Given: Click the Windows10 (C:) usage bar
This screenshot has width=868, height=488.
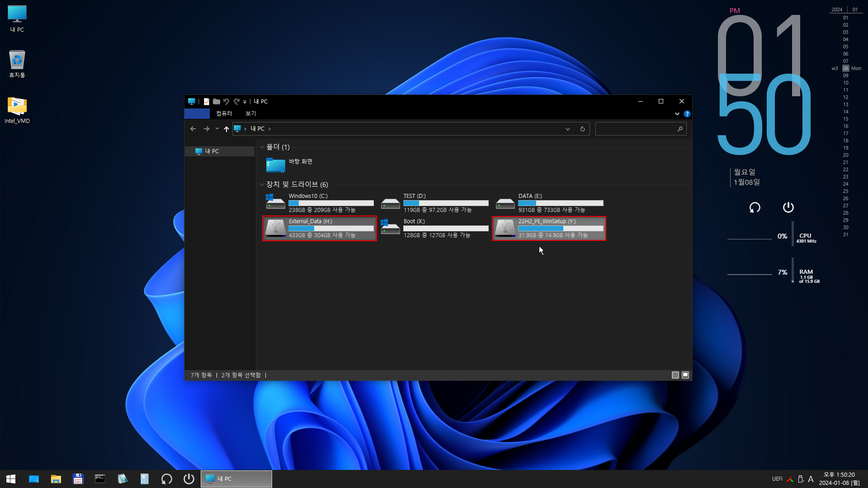Looking at the screenshot, I should [x=331, y=203].
